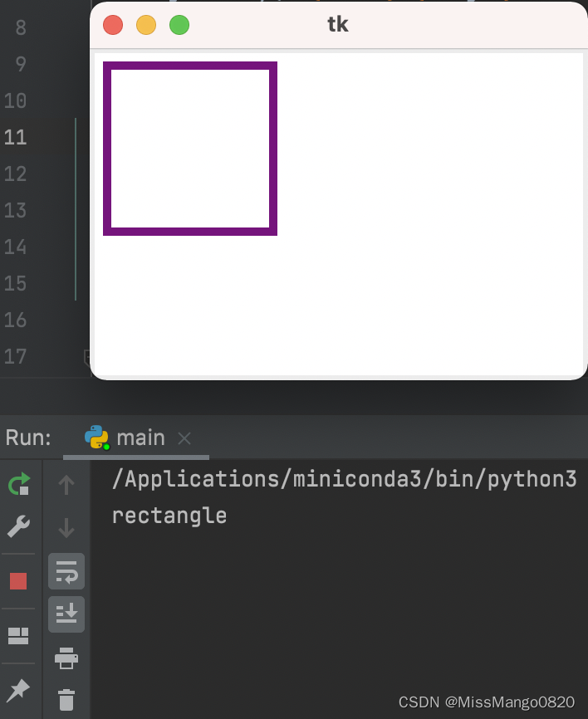Viewport: 588px width, 719px height.
Task: Pin the Run tab
Action: coord(18,691)
